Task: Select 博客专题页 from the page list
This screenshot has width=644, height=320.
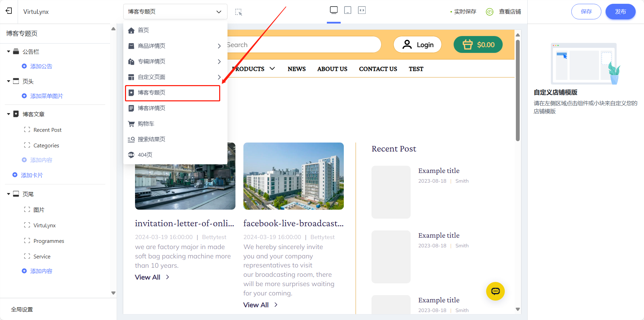Action: [x=172, y=93]
